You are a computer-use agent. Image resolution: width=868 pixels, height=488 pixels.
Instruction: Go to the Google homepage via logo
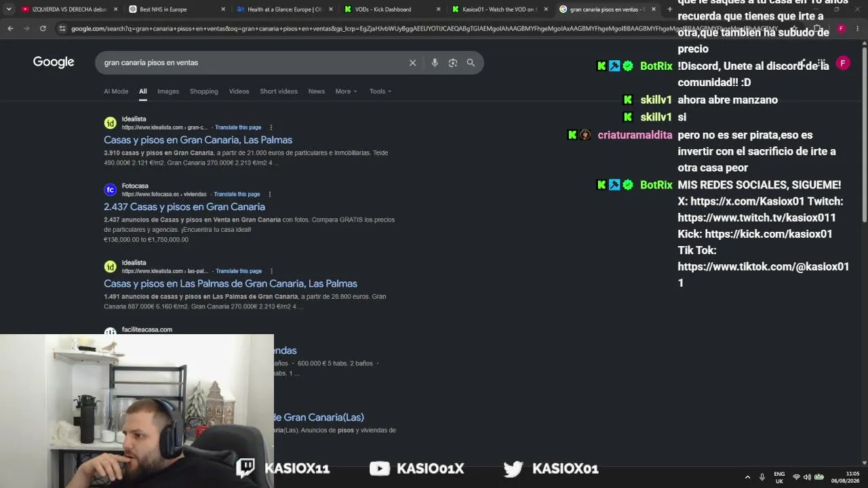(x=54, y=62)
